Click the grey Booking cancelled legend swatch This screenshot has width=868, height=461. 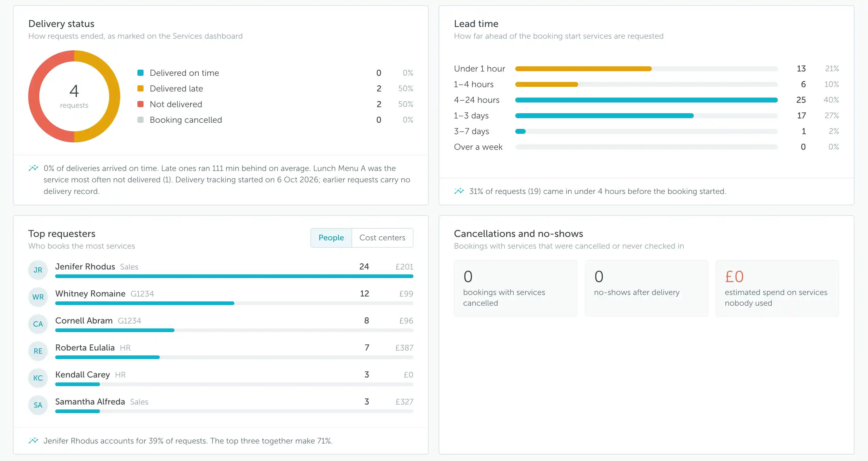point(140,120)
